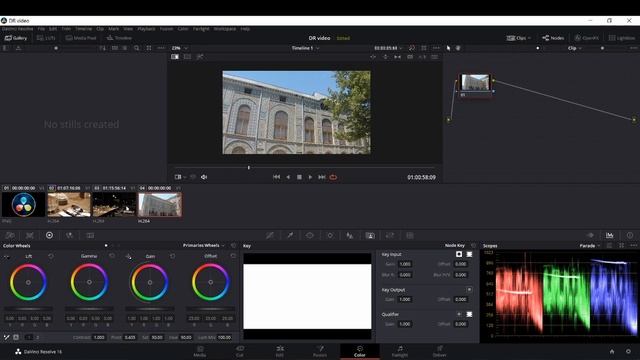Open the Lightbox view

pos(622,38)
